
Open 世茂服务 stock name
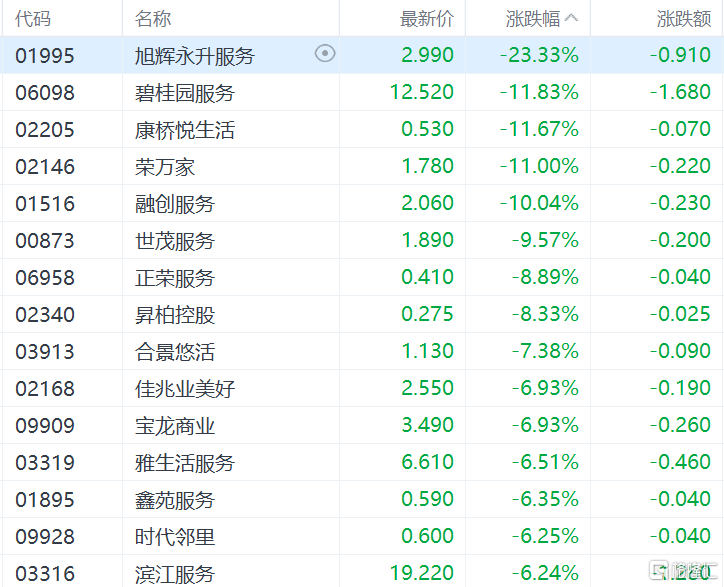pyautogui.click(x=175, y=241)
